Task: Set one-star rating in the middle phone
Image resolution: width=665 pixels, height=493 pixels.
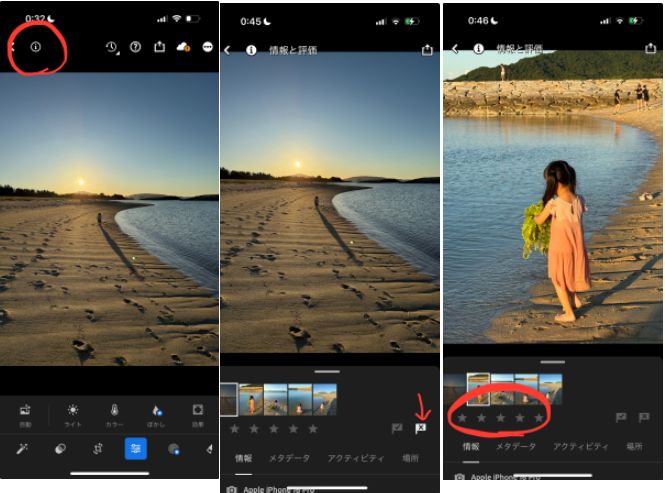Action: pyautogui.click(x=235, y=429)
